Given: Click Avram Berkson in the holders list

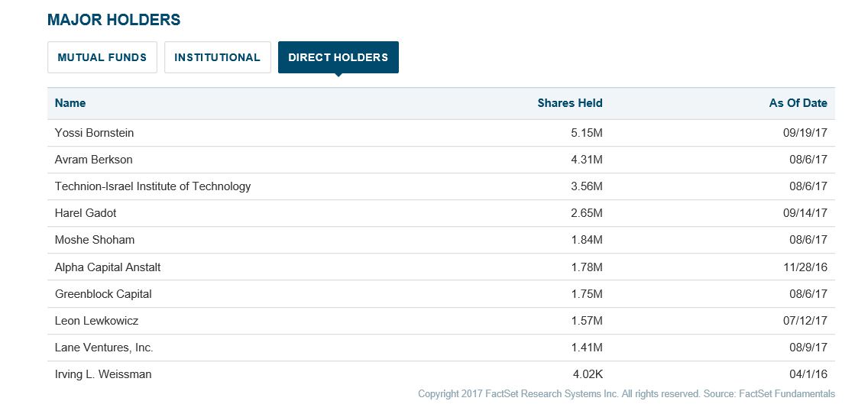Looking at the screenshot, I should (x=93, y=160).
